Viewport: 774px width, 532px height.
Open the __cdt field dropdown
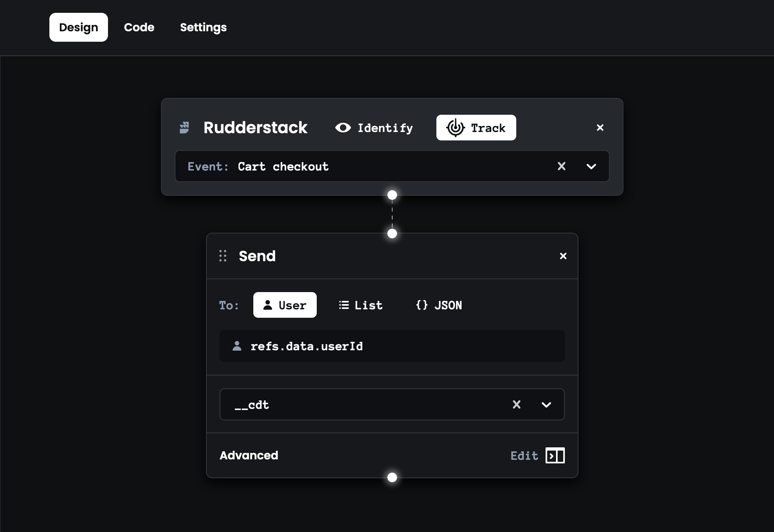546,404
